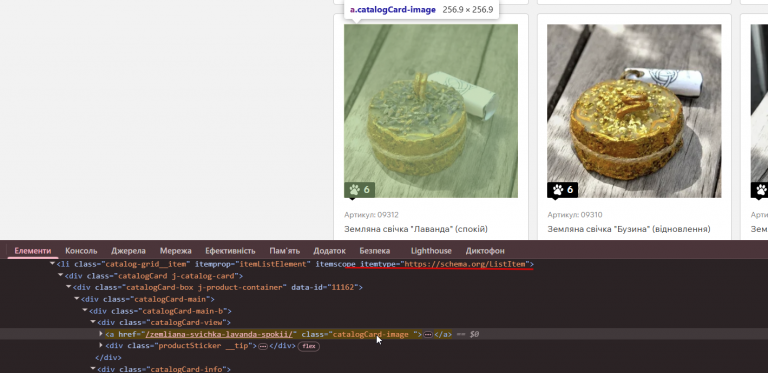
Task: Collapse the div catalogCard-info node
Action: coord(94,369)
